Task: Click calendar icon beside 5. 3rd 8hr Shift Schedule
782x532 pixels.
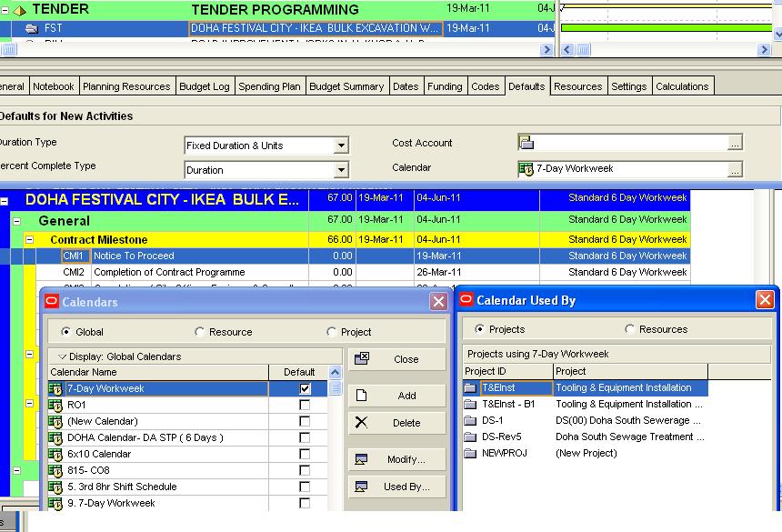Action: (x=55, y=487)
